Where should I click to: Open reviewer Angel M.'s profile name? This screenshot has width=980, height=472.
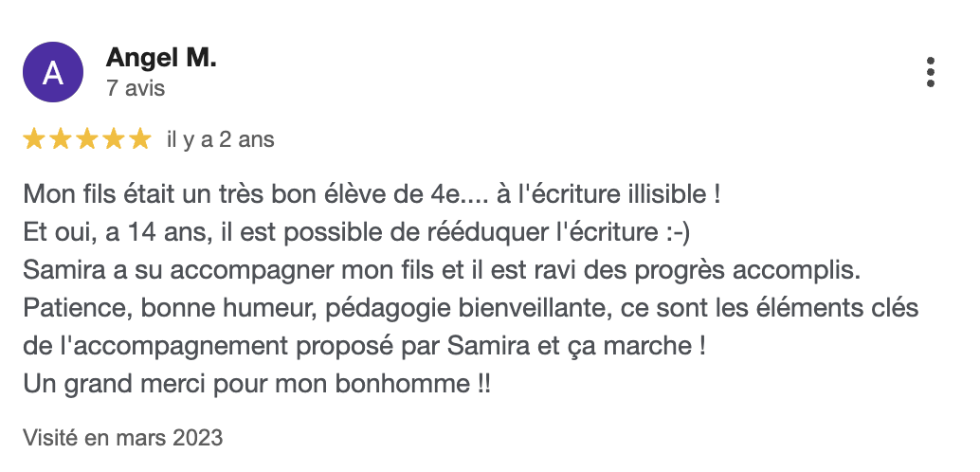click(161, 58)
